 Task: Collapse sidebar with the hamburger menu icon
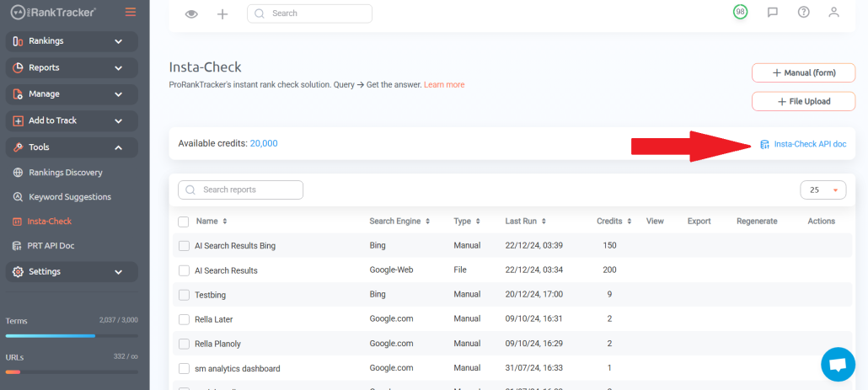(x=131, y=12)
